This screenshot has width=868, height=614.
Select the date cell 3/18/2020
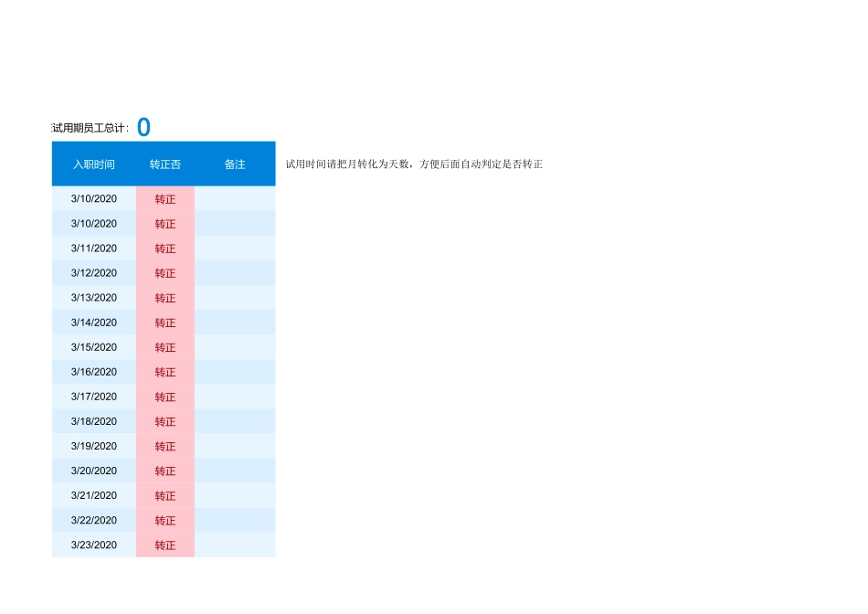(x=93, y=421)
